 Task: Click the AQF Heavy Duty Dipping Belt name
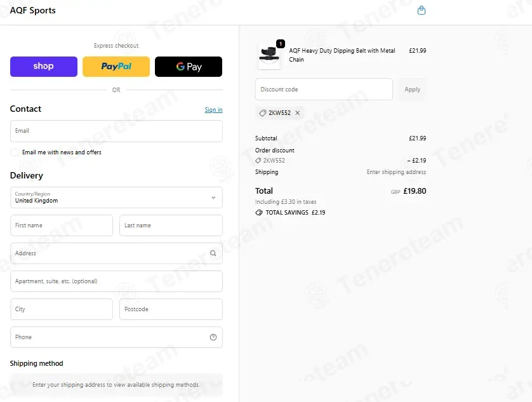(x=342, y=55)
